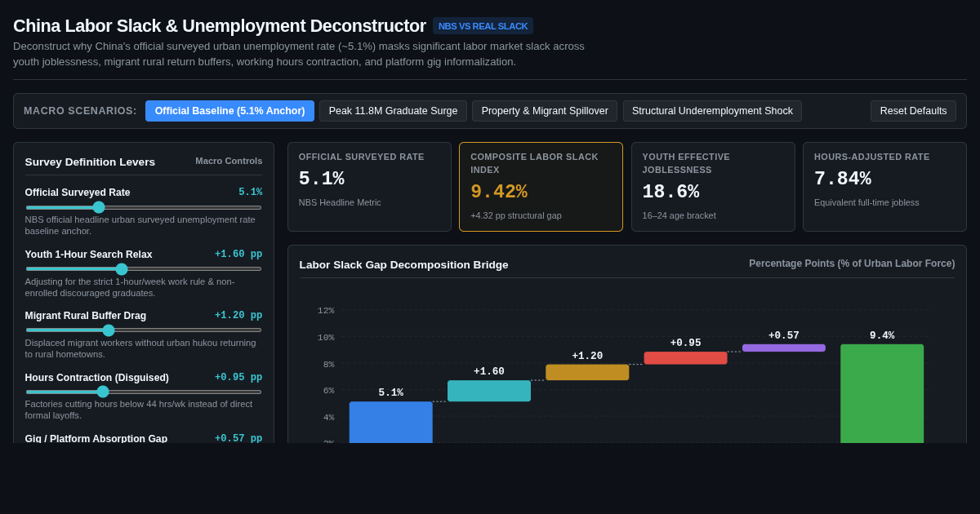Select the Composite Labor Slack Index card
Image resolution: width=980 pixels, height=514 pixels.
[x=541, y=187]
